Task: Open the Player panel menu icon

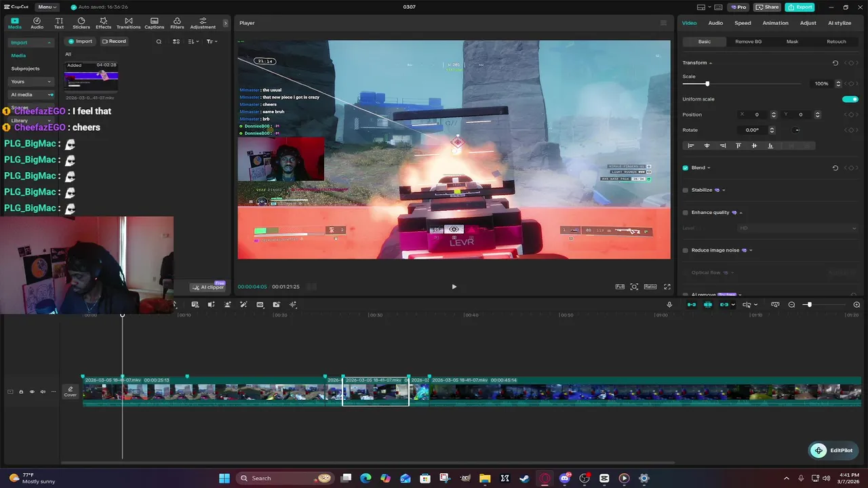Action: pyautogui.click(x=663, y=23)
